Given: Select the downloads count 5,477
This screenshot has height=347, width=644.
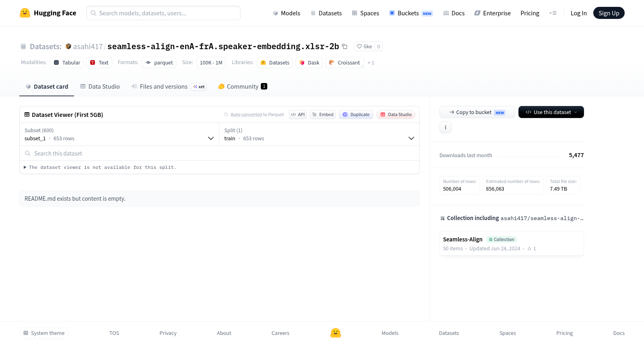Looking at the screenshot, I should (x=576, y=155).
